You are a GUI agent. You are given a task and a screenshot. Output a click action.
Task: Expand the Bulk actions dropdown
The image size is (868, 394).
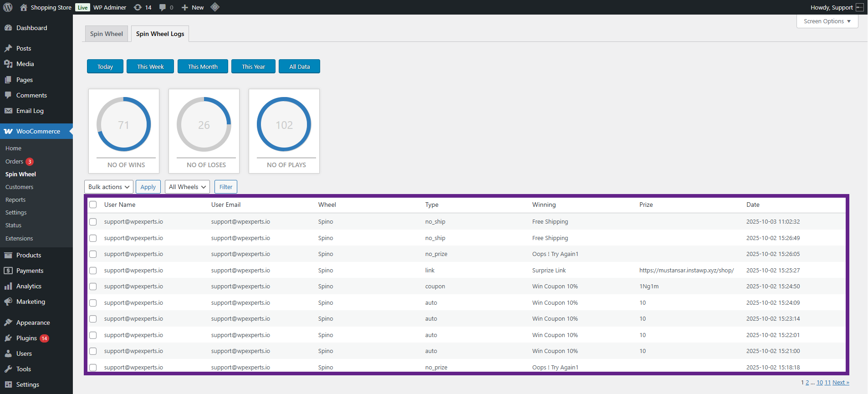109,187
